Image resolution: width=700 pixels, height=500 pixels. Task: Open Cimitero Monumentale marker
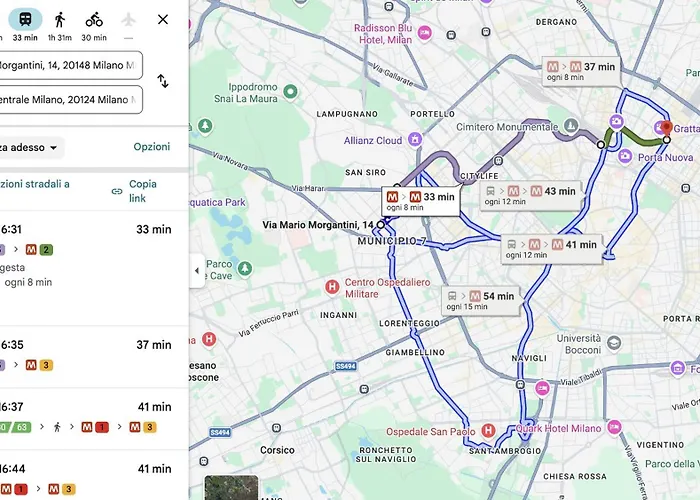click(571, 126)
